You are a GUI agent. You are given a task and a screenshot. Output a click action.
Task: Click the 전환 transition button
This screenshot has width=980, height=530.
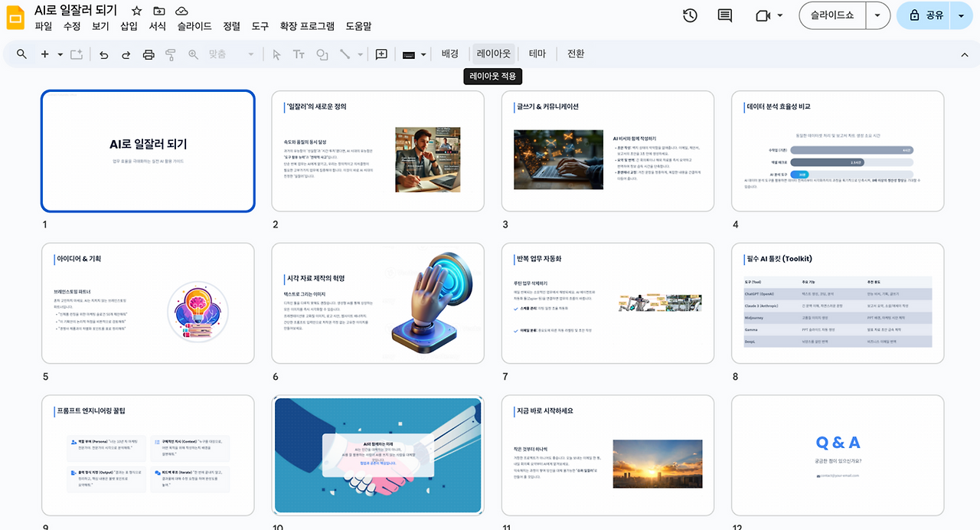click(x=576, y=54)
